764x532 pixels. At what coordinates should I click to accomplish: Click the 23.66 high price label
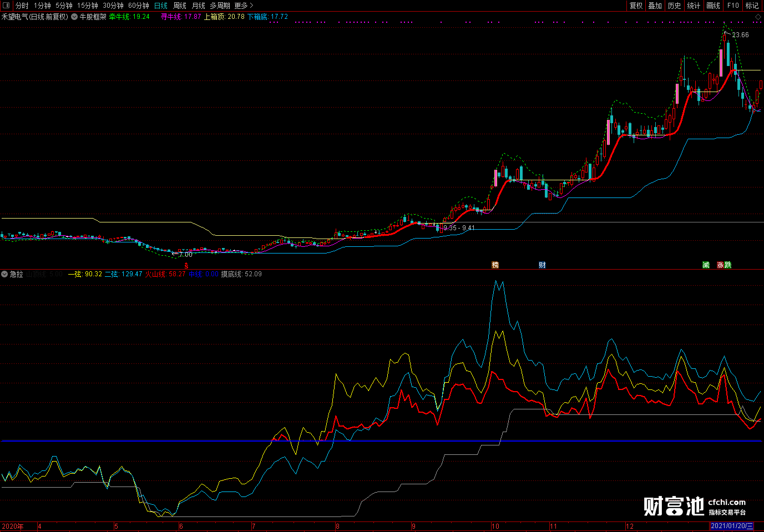[740, 35]
